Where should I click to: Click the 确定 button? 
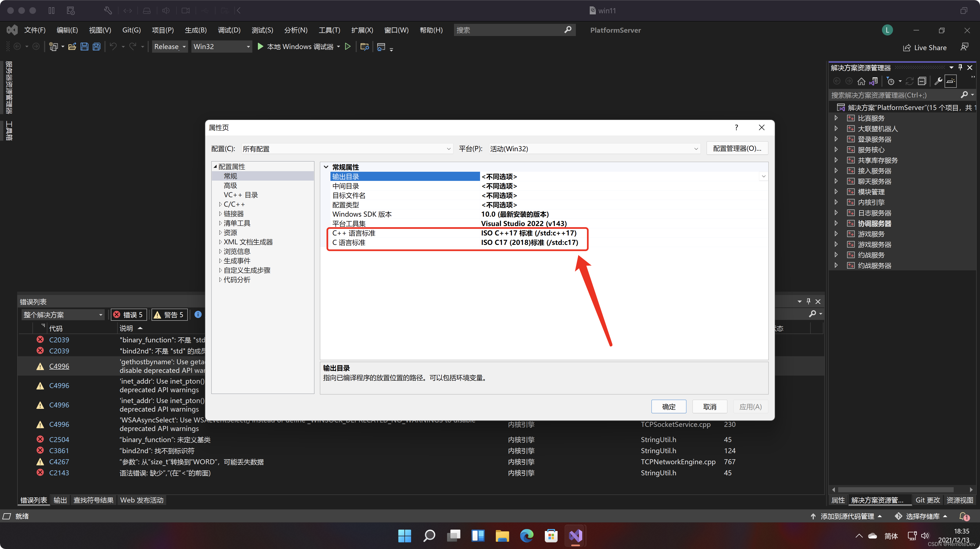click(668, 407)
